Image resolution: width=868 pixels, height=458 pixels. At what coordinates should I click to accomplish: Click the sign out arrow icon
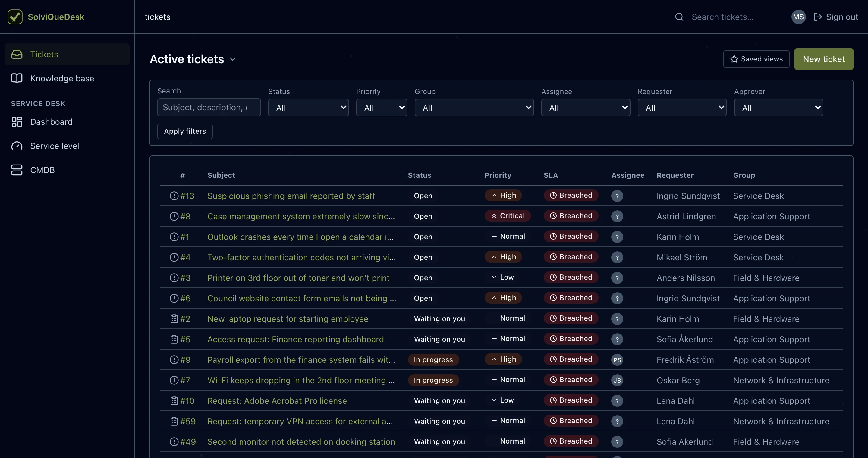pos(818,17)
